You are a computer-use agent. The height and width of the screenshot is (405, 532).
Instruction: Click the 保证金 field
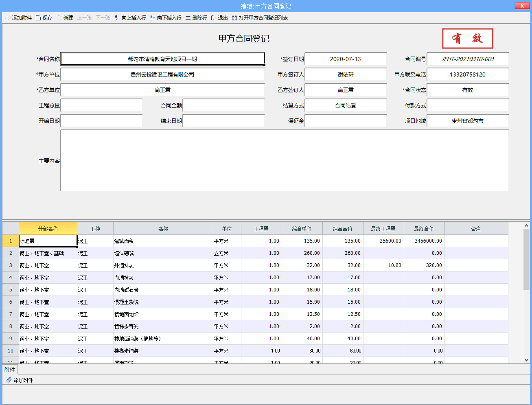coord(346,121)
